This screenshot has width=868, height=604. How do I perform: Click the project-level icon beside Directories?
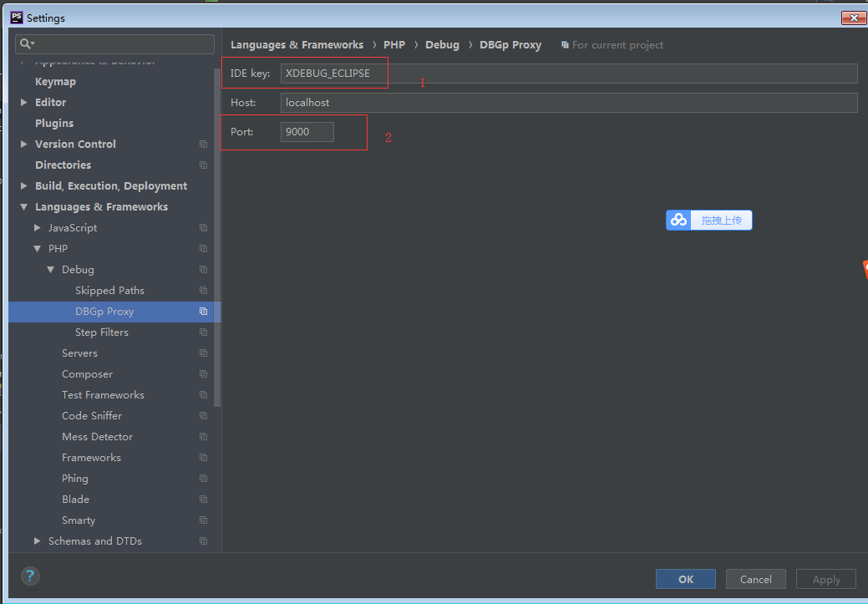tap(203, 165)
